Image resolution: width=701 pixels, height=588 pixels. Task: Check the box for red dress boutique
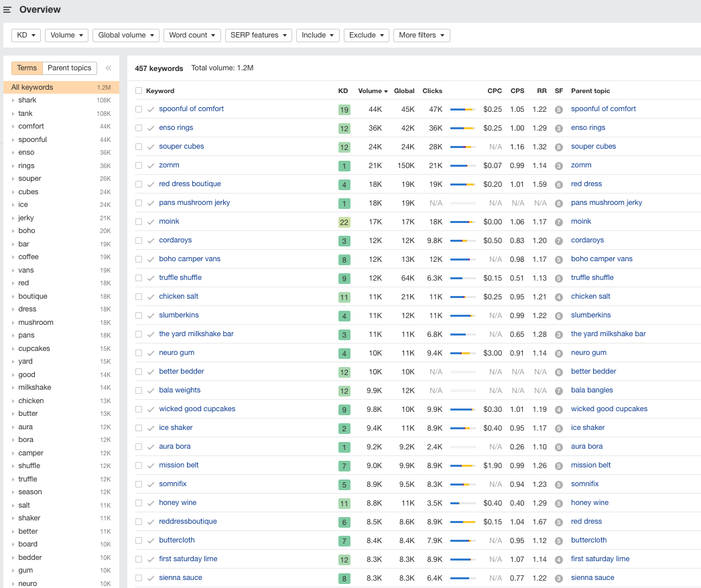[139, 184]
